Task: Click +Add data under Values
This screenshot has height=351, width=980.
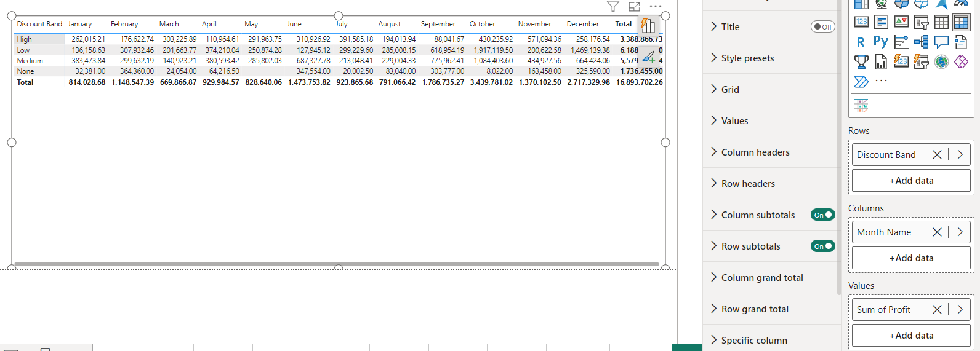Action: pos(911,336)
